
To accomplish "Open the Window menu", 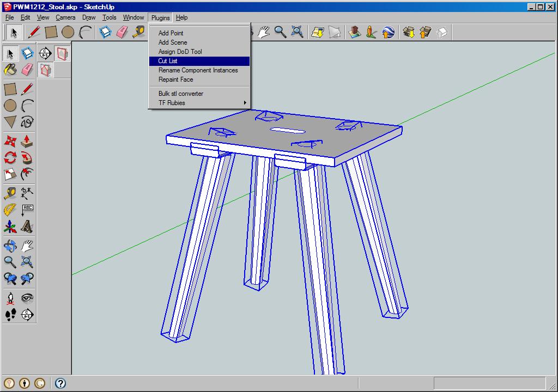I will click(134, 17).
